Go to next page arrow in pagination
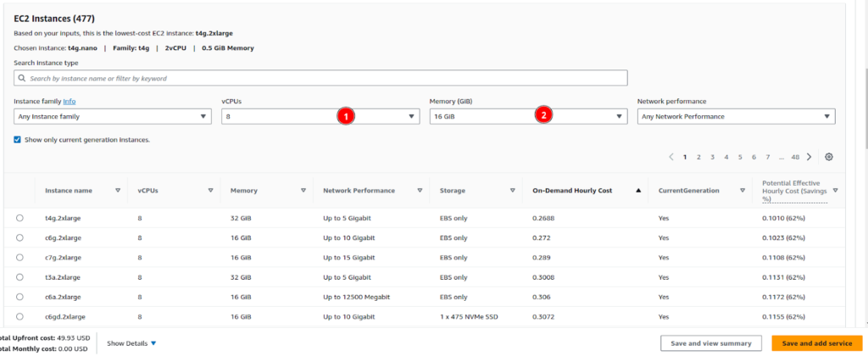The image size is (868, 356). [809, 157]
